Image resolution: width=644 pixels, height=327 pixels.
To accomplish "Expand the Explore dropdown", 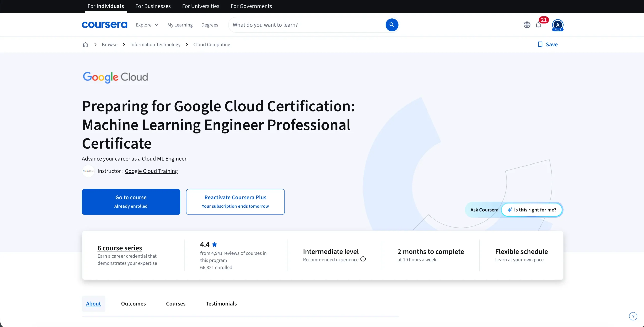I will click(147, 25).
